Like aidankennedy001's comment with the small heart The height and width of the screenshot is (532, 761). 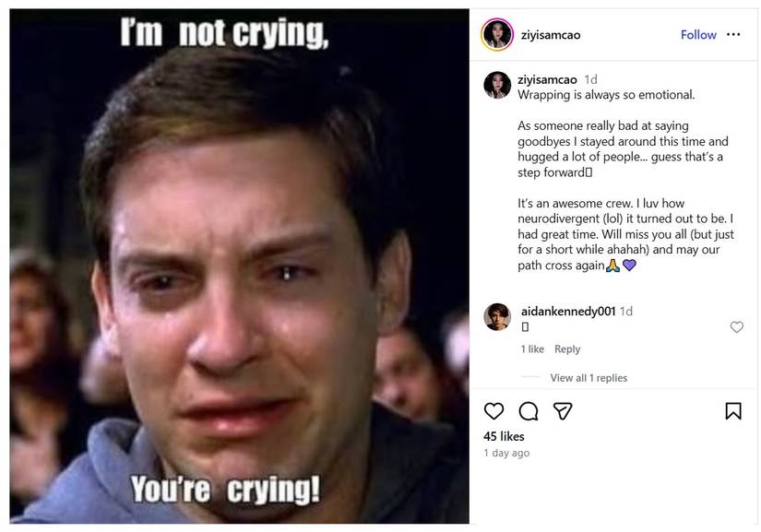(x=737, y=327)
